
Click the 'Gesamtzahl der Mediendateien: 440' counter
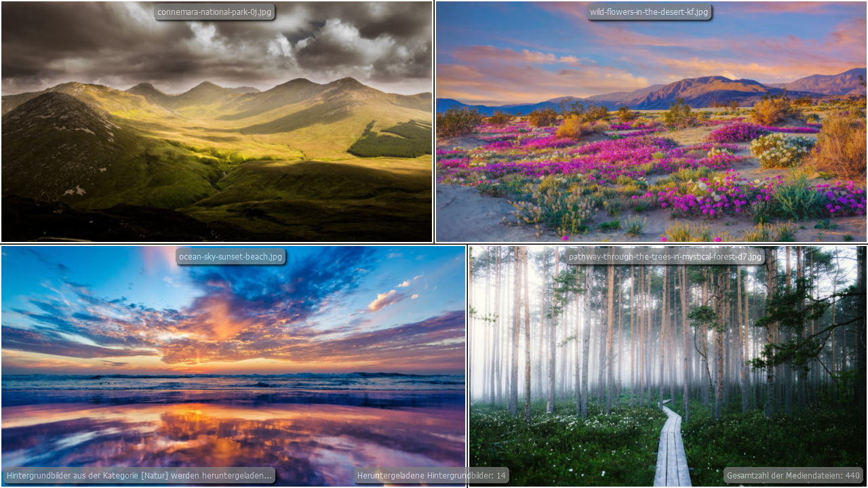pyautogui.click(x=793, y=476)
